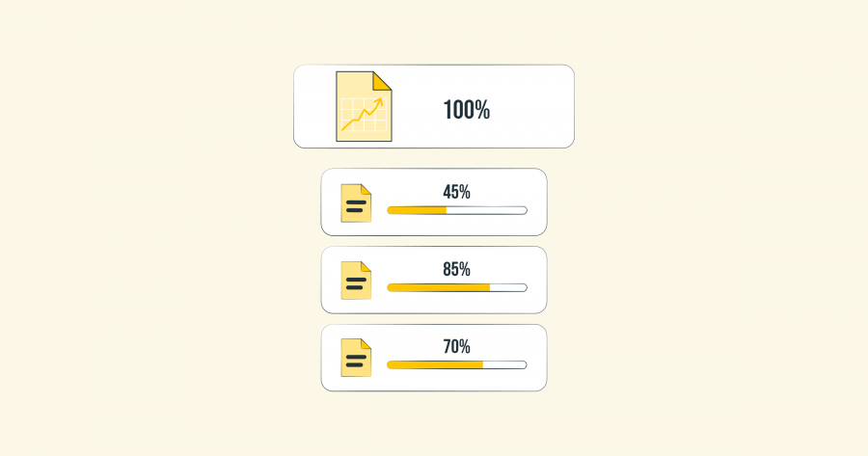The width and height of the screenshot is (868, 456).
Task: Select the large top card showing 100%
Action: coord(434,106)
